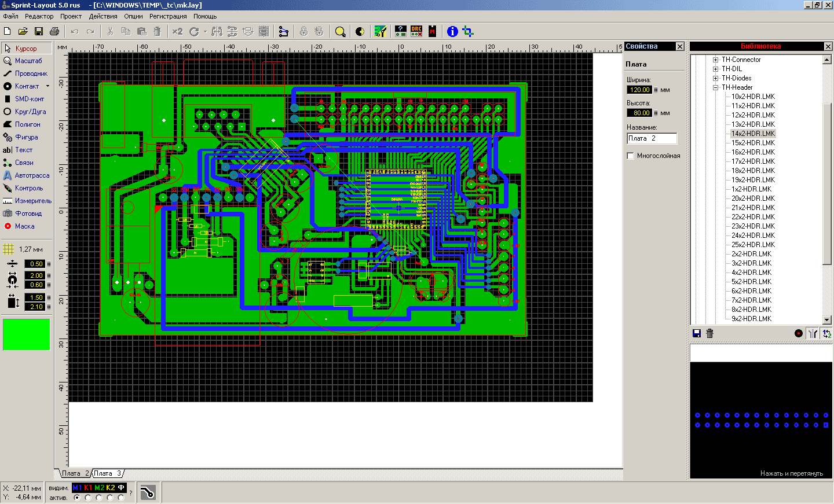Toggle visibility of the M2 layer
The image size is (834, 504).
(x=99, y=488)
